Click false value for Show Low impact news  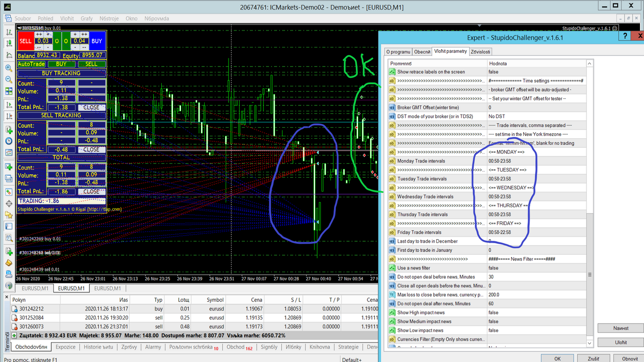537,331
